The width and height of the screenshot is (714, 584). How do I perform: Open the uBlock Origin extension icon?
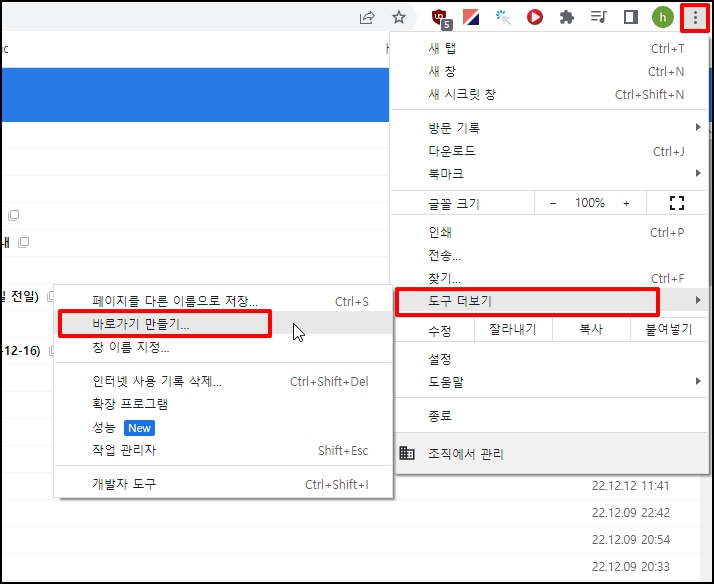tap(440, 19)
